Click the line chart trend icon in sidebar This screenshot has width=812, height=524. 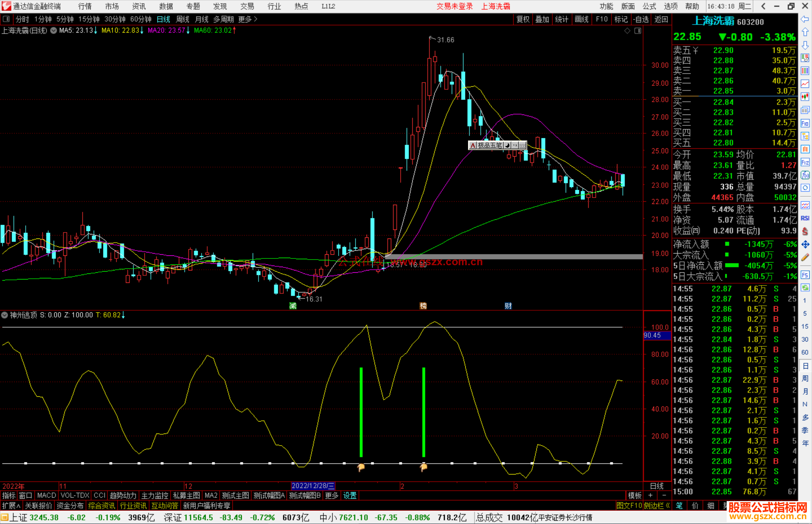click(805, 84)
